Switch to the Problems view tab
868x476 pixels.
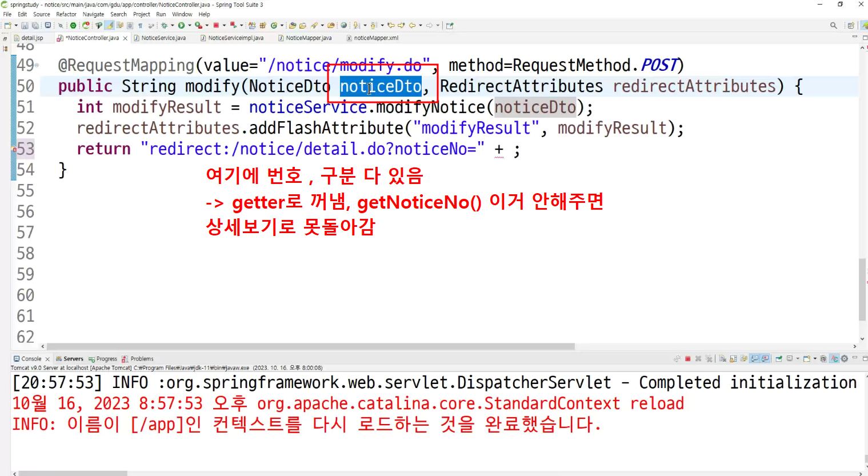[137, 359]
